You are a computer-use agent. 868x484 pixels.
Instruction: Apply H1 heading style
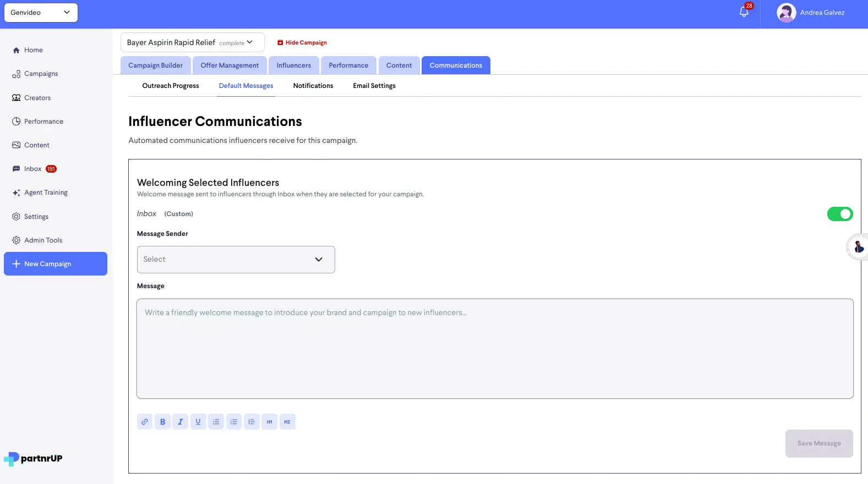(270, 422)
